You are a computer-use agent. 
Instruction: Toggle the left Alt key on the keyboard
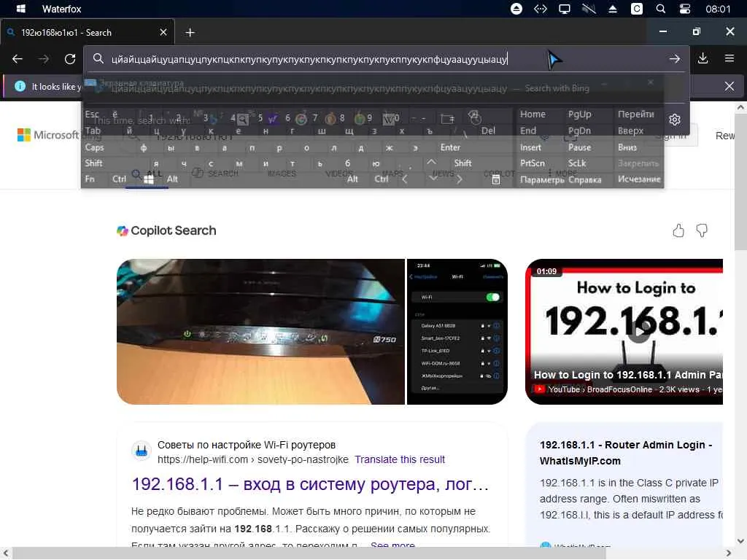point(172,179)
